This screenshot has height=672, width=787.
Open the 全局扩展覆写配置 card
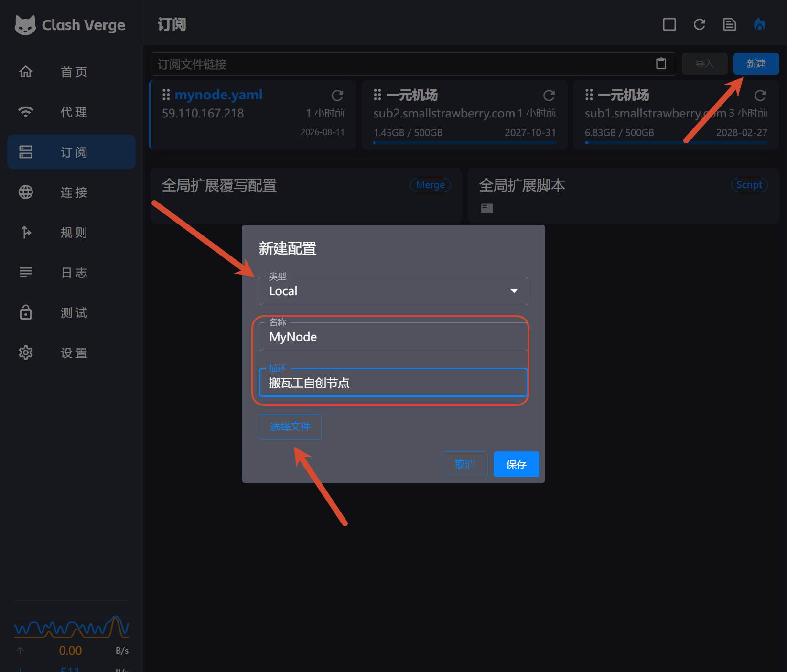[306, 195]
